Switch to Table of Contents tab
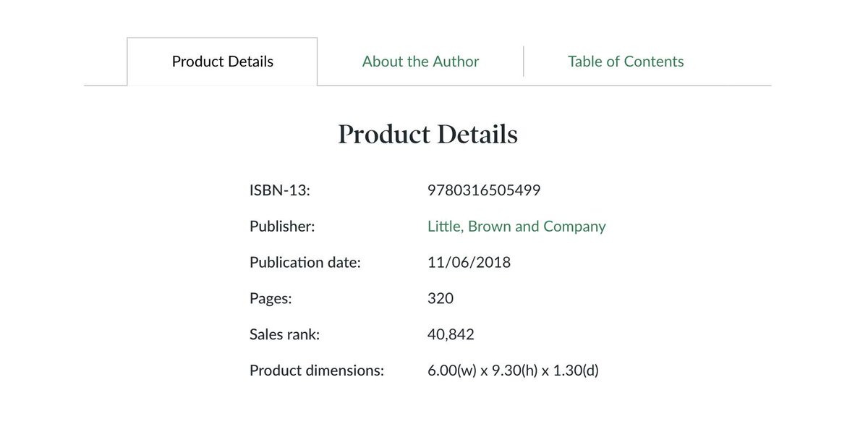 coord(626,62)
